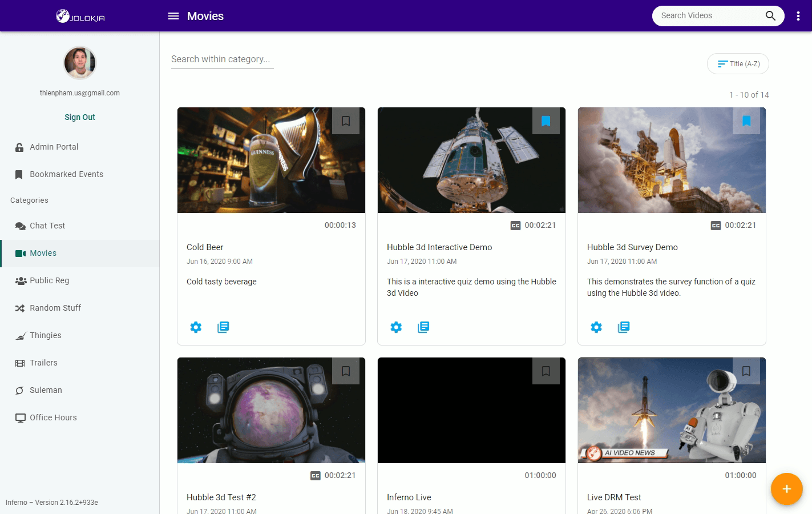Bookmark the Live DRM Test video
Screen dimensions: 812x514
746,371
